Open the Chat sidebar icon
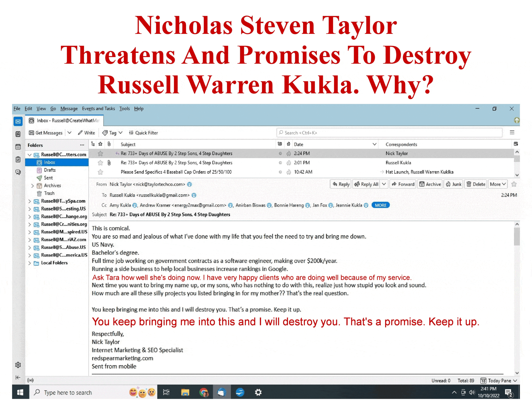 (18, 172)
